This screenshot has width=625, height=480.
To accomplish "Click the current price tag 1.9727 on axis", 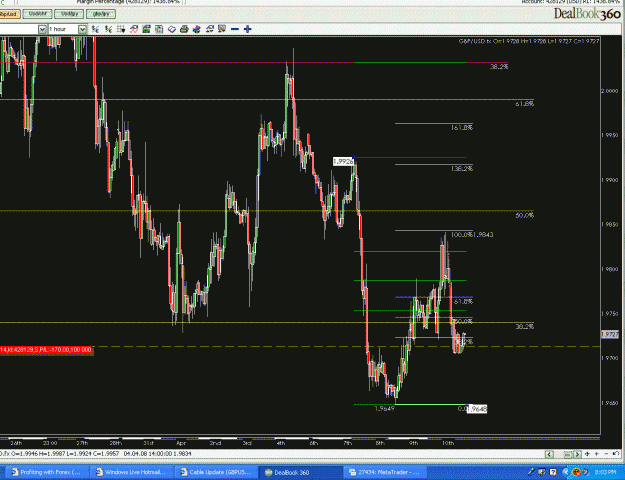I will [610, 334].
